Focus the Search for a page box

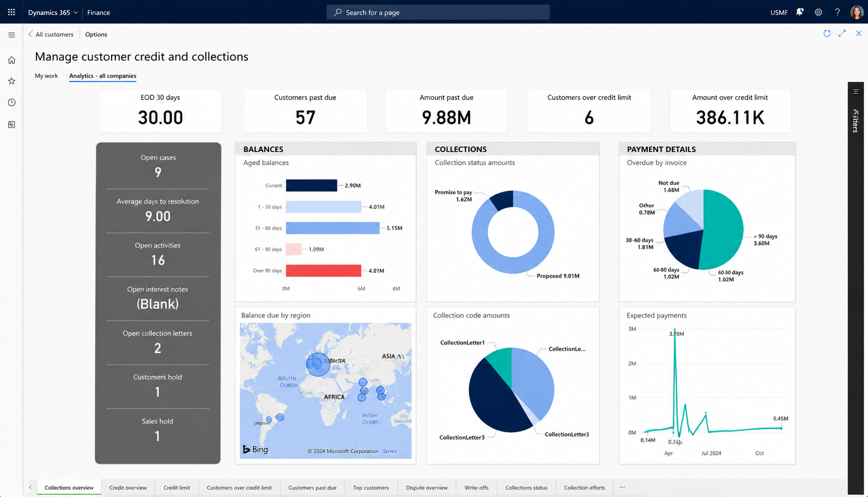[438, 12]
